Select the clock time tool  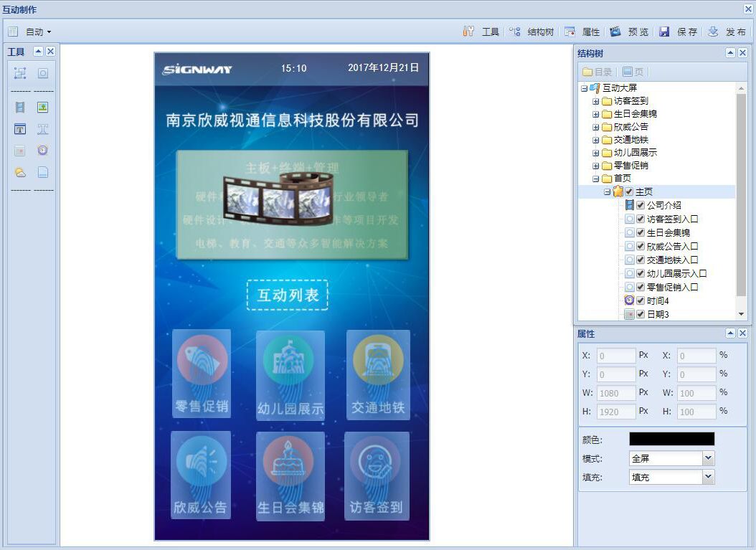click(43, 151)
